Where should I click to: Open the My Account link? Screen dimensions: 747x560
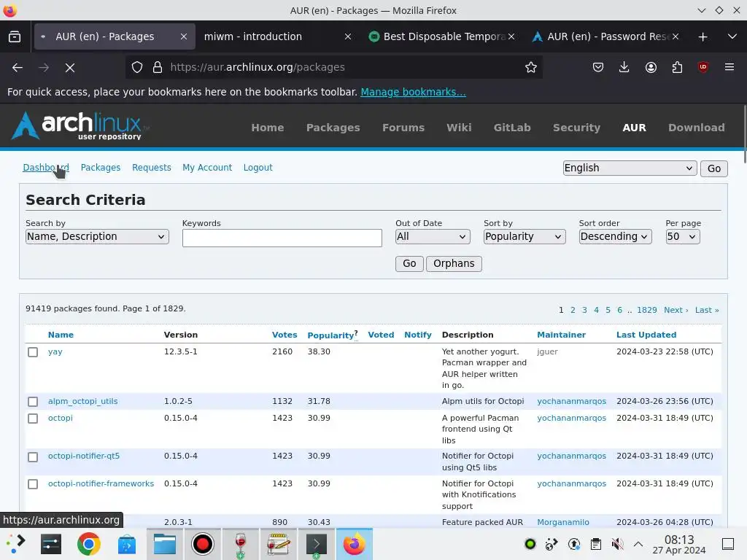pos(207,168)
